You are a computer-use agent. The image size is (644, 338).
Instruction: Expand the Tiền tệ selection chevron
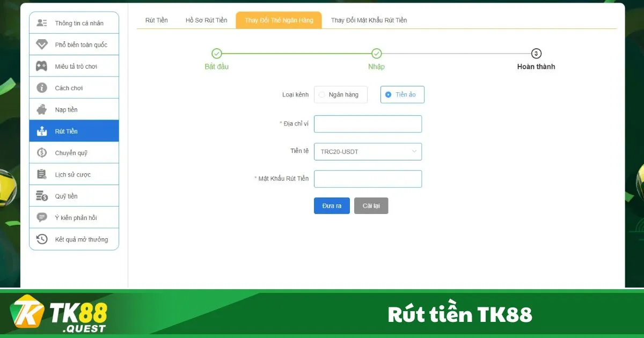click(x=414, y=151)
